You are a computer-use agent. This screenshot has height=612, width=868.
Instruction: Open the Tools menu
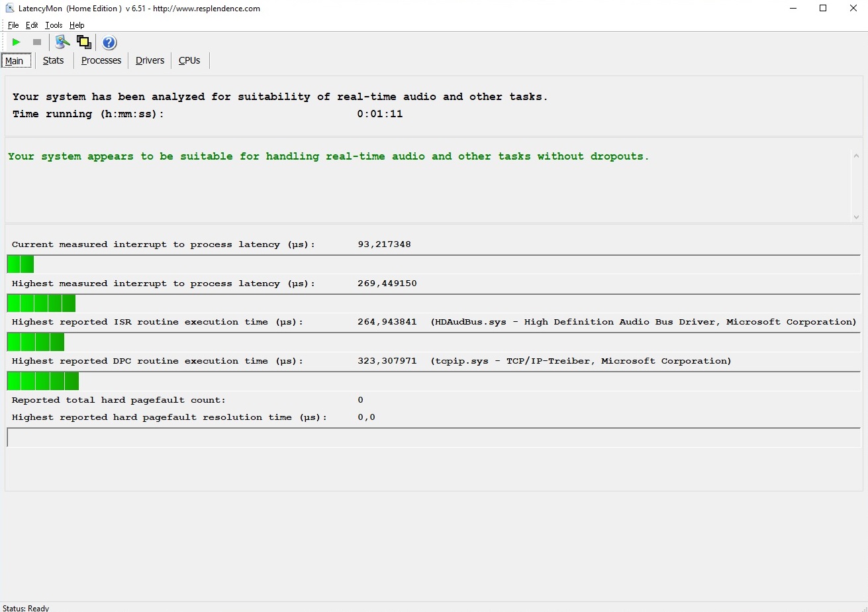[54, 25]
